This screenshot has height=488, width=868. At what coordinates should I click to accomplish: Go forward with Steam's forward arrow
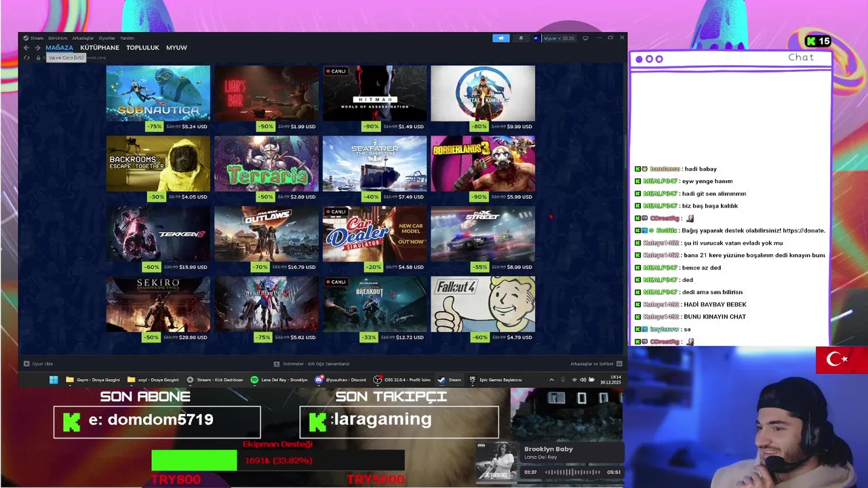[x=37, y=47]
